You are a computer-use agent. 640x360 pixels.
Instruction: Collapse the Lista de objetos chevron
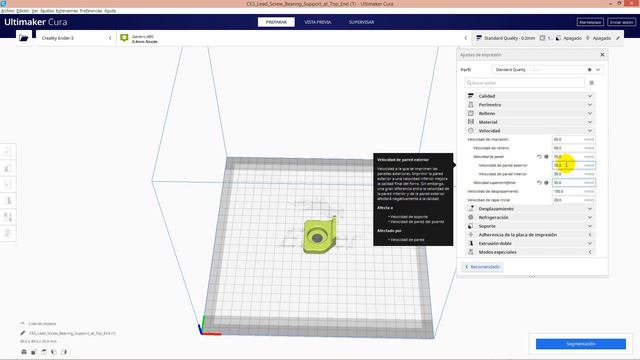point(22,323)
